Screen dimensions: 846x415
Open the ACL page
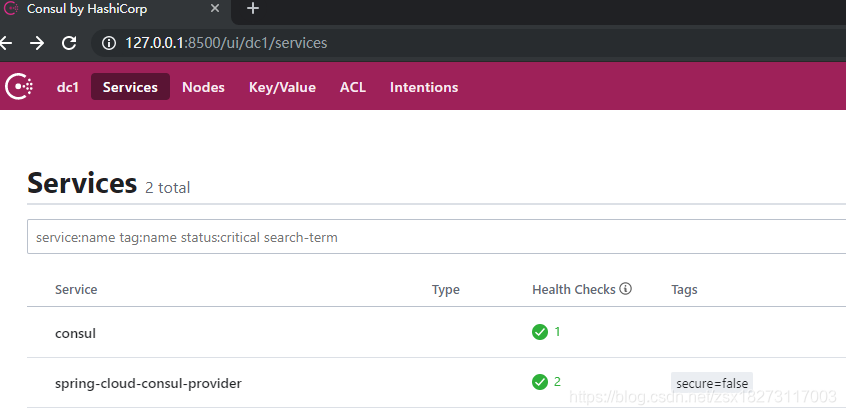[x=353, y=87]
